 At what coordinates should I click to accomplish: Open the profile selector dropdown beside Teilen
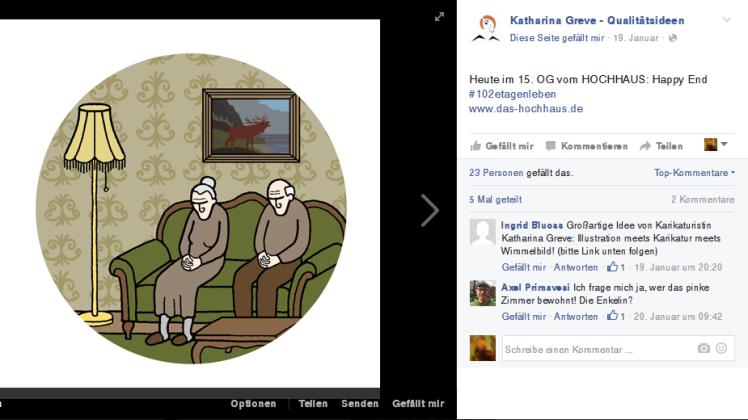[x=716, y=145]
